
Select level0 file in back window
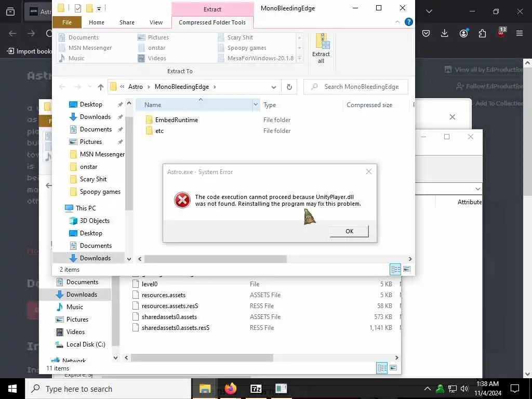(149, 284)
